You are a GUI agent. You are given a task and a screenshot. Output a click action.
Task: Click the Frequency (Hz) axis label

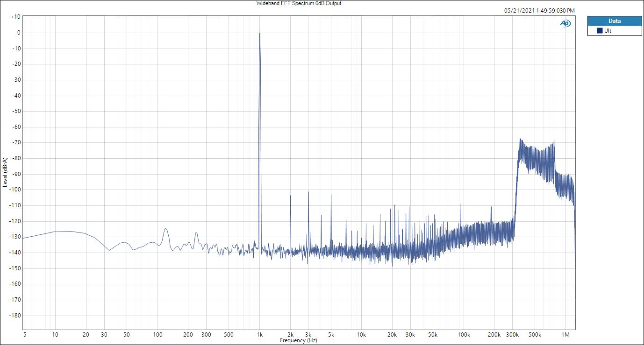298,340
